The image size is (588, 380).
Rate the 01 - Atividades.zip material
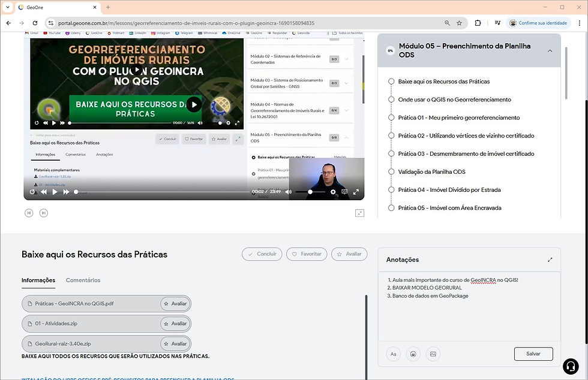175,324
